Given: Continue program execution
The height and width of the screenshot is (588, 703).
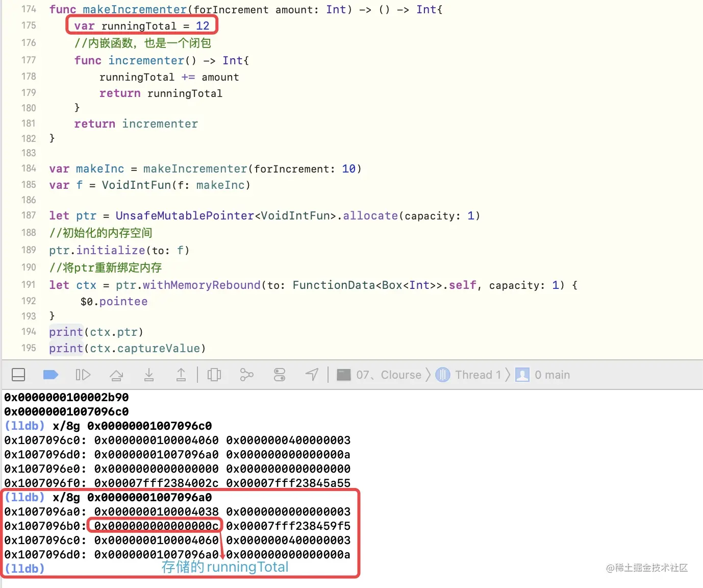Looking at the screenshot, I should [83, 375].
